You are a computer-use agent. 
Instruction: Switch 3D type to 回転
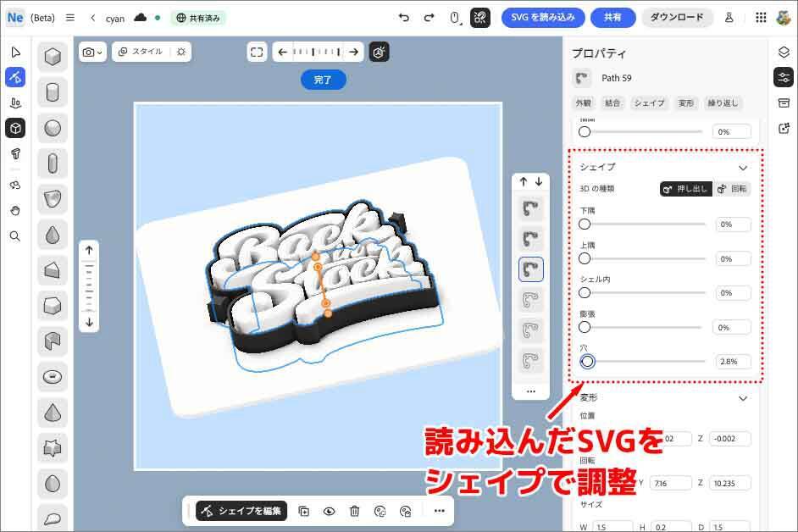point(732,189)
